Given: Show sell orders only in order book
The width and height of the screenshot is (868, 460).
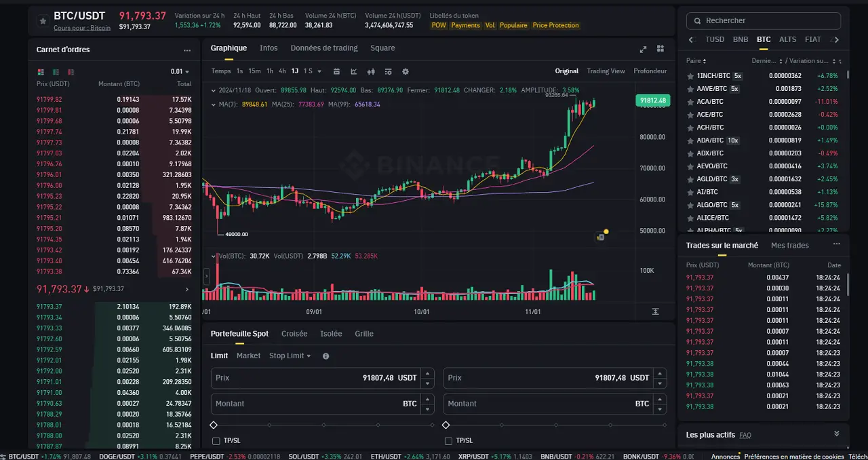Looking at the screenshot, I should point(71,72).
